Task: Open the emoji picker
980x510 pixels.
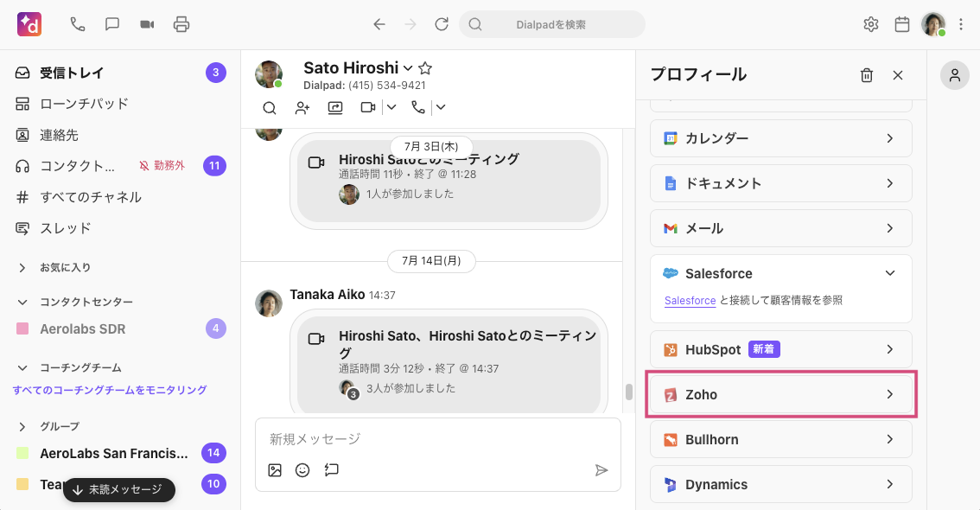Action: 302,470
